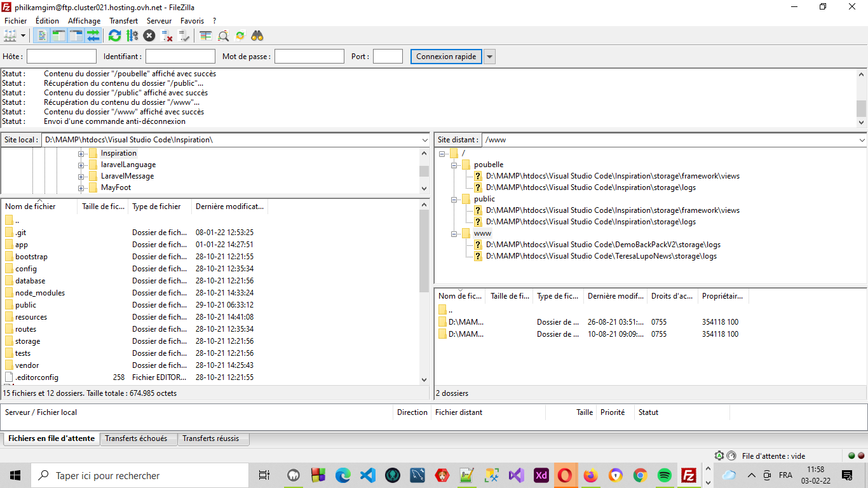This screenshot has height=488, width=868.
Task: Expand the laravelLanguage folder in local tree
Action: pyautogui.click(x=81, y=165)
